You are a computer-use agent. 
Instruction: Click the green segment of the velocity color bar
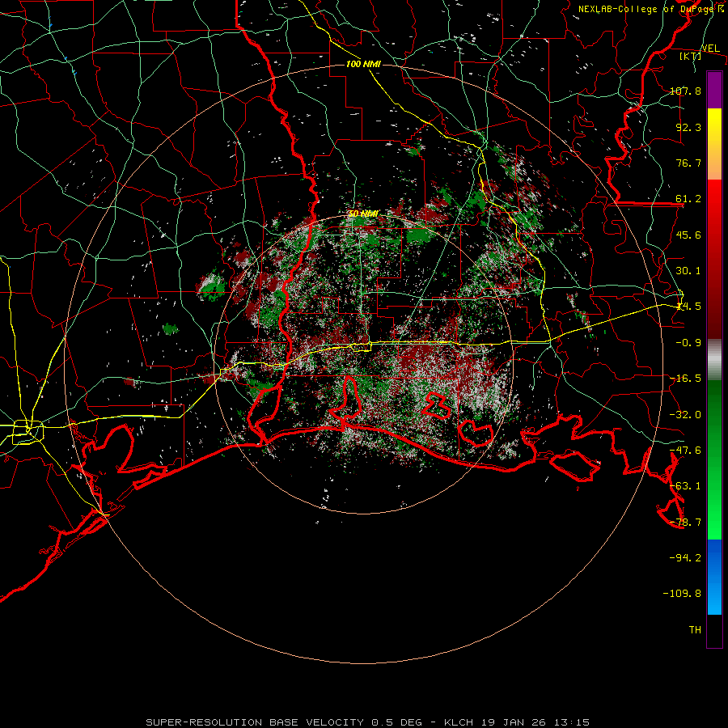pyautogui.click(x=714, y=459)
